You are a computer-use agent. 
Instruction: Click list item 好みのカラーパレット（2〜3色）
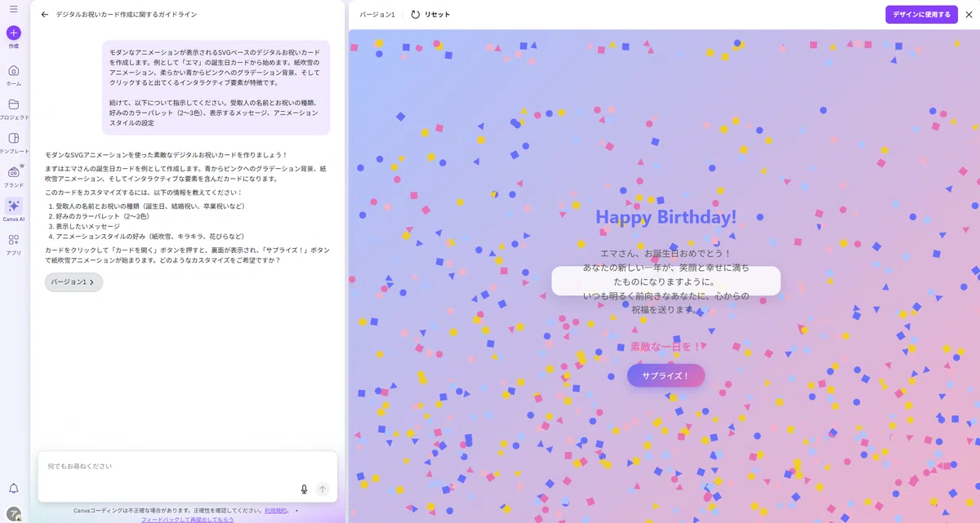click(103, 216)
